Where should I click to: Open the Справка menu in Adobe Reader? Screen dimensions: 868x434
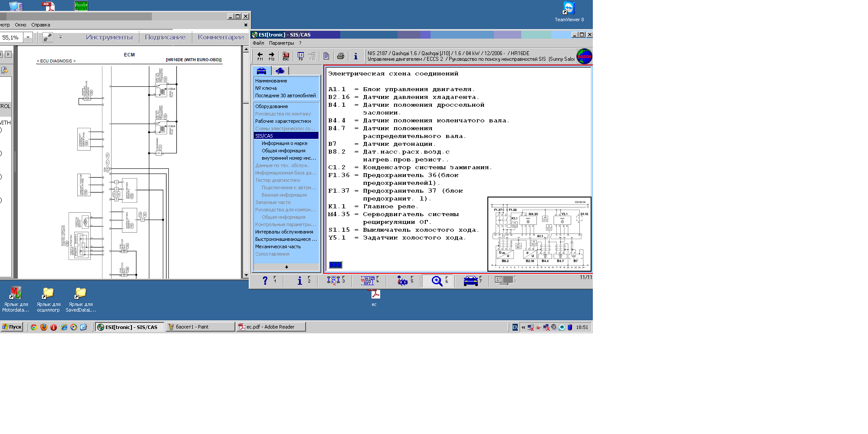[40, 25]
